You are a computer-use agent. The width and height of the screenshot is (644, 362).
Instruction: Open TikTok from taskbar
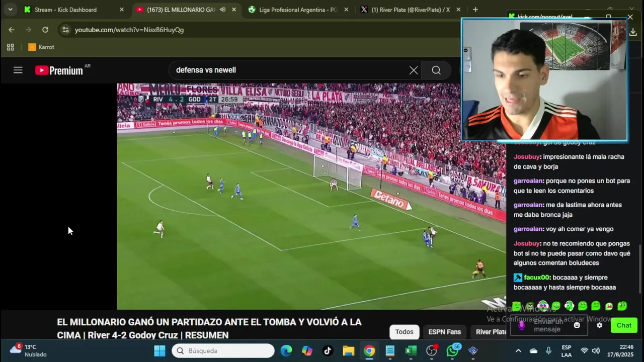pos(328,351)
